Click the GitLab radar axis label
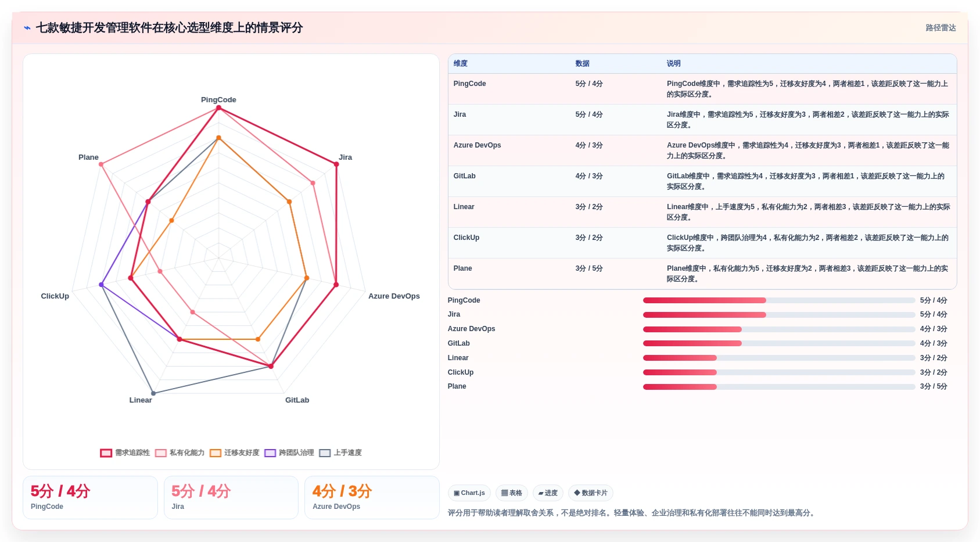The width and height of the screenshot is (980, 542). (297, 400)
